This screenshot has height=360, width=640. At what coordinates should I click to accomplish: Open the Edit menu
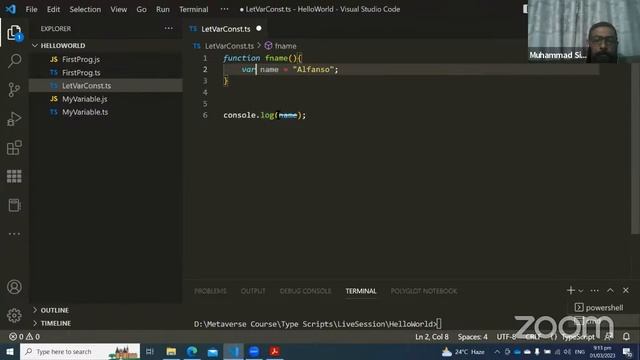coord(53,9)
